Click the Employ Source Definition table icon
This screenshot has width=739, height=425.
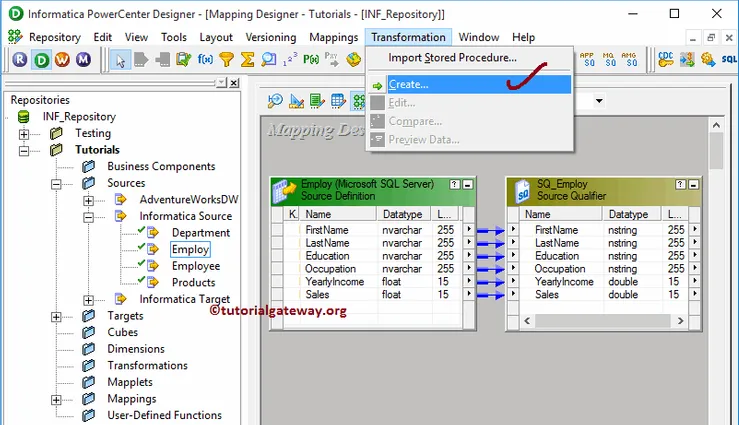[x=284, y=190]
